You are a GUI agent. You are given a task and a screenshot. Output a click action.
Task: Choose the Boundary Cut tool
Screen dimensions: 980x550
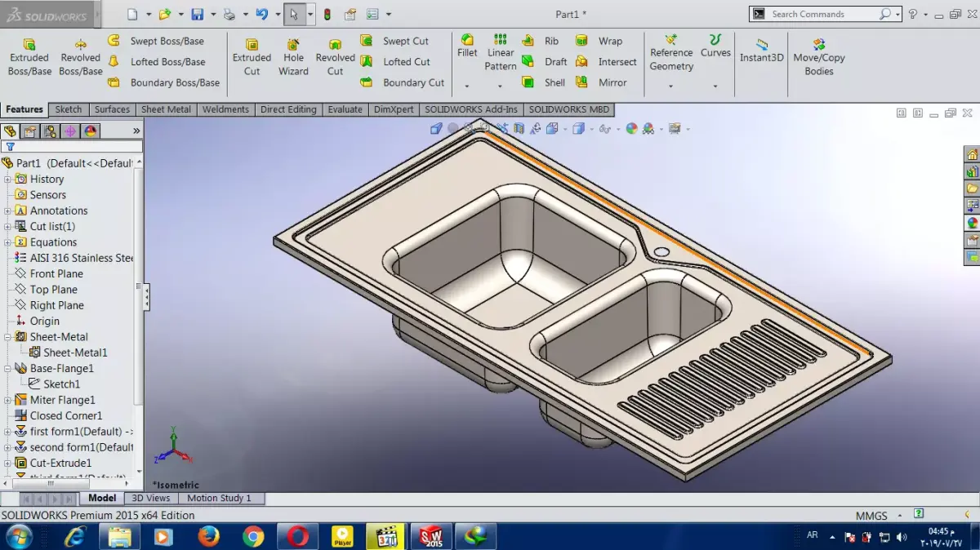tap(403, 82)
